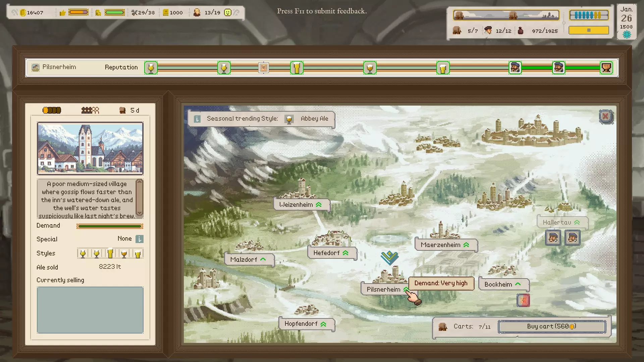644x362 pixels.
Task: Click the Hopfendorf demand chevron
Action: (x=323, y=324)
